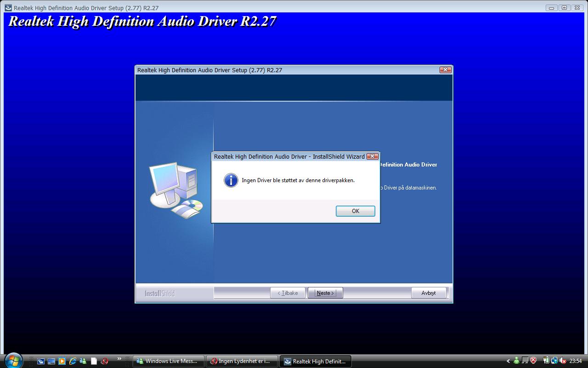Click the computer illustration in setup wizard
The width and height of the screenshot is (588, 368).
click(x=176, y=190)
